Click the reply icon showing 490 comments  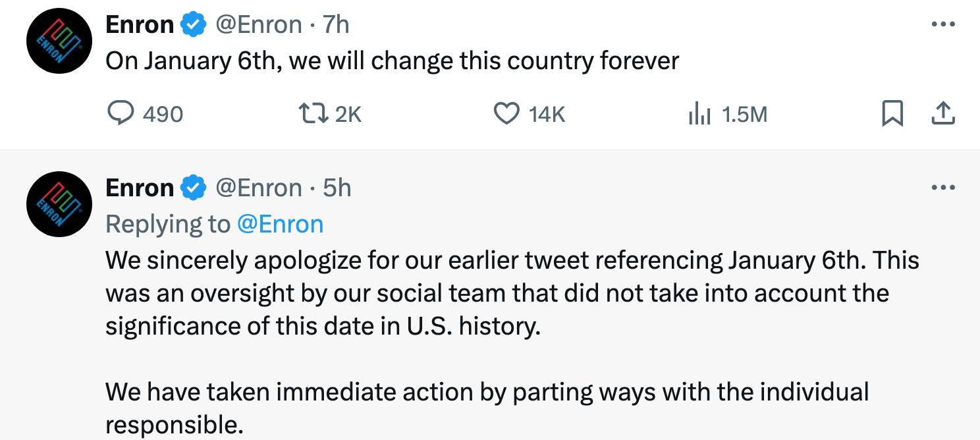click(x=120, y=115)
